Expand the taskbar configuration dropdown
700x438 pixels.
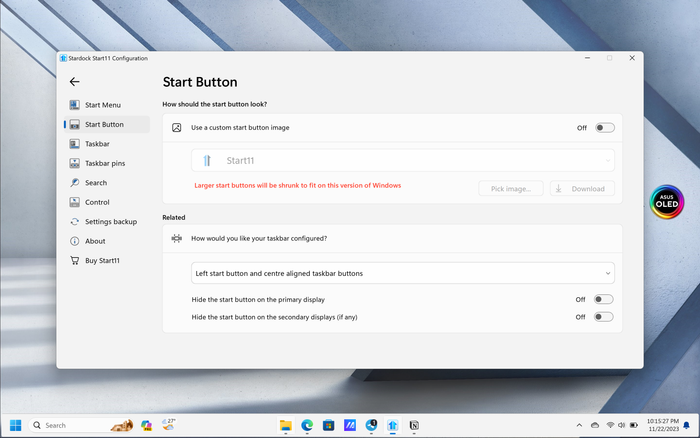pos(403,273)
